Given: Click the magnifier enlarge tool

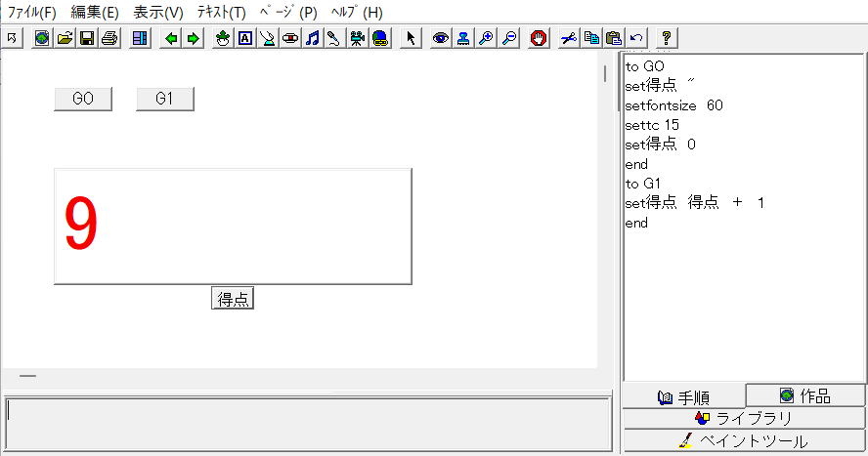Looking at the screenshot, I should point(486,38).
